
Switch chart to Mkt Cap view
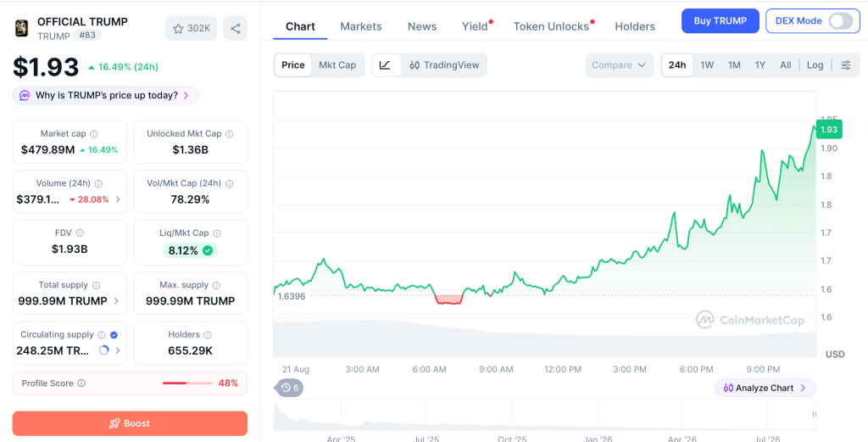pos(337,64)
